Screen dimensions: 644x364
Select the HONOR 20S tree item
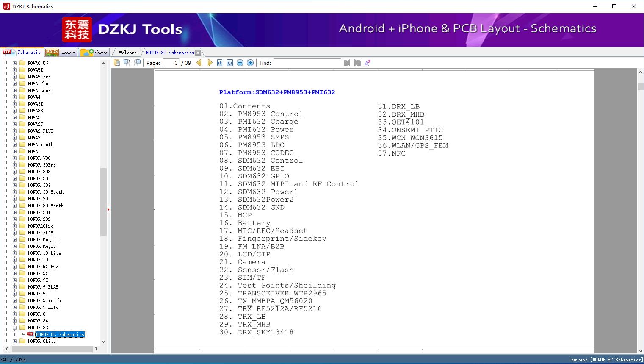[x=39, y=219]
